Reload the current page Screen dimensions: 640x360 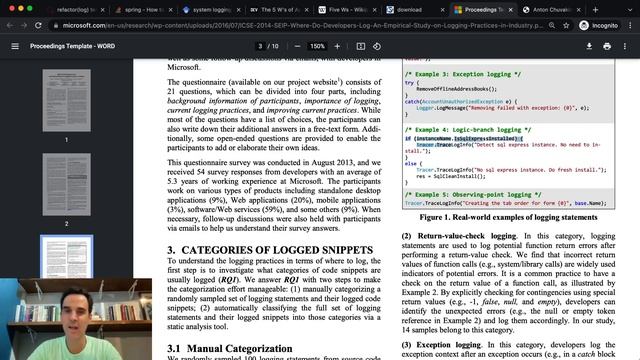pos(38,25)
